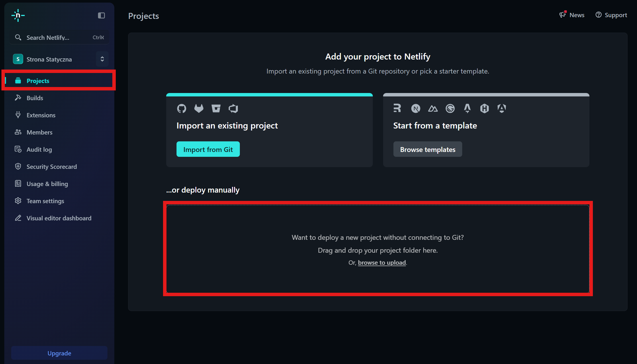637x364 pixels.
Task: Click the Angular template icon
Action: 502,109
